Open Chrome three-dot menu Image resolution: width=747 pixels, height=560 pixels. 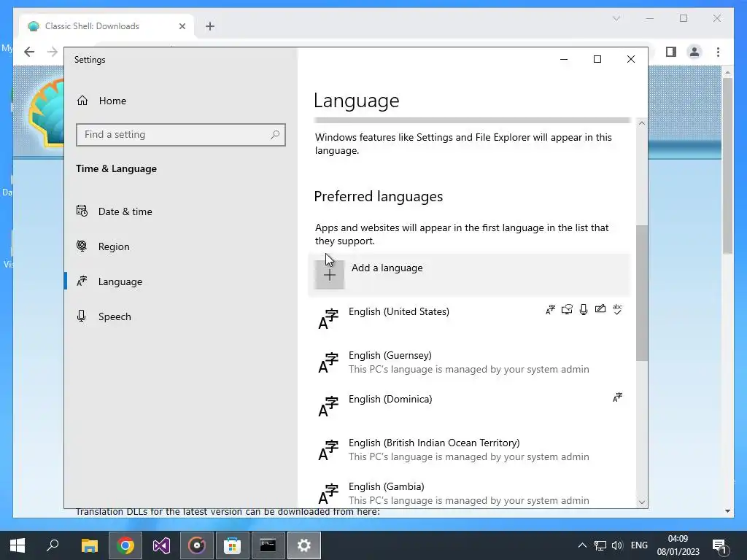[718, 52]
